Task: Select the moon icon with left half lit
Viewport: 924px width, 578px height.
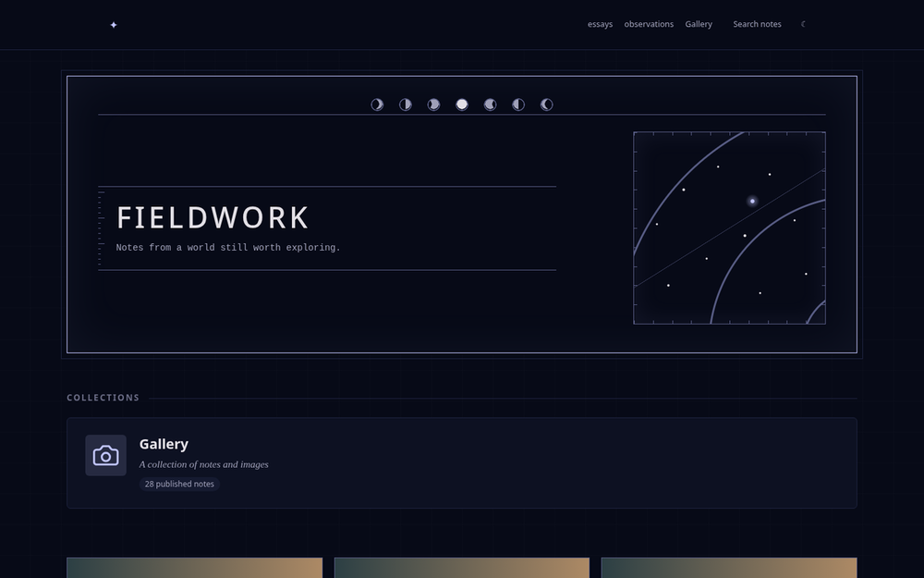Action: [518, 105]
